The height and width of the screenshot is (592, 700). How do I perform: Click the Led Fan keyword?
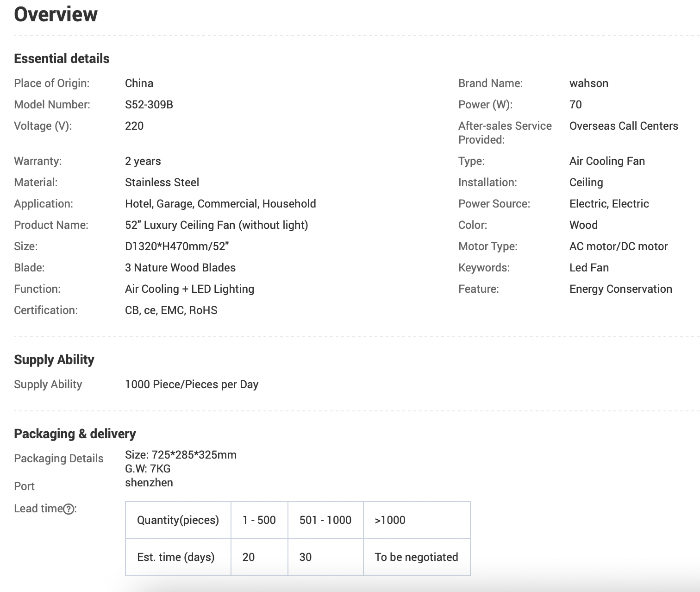pyautogui.click(x=589, y=268)
